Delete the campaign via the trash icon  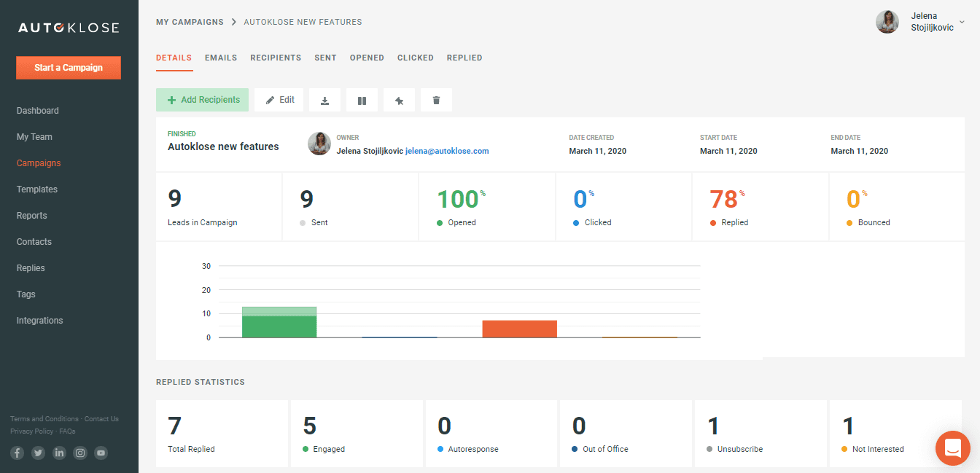click(436, 99)
